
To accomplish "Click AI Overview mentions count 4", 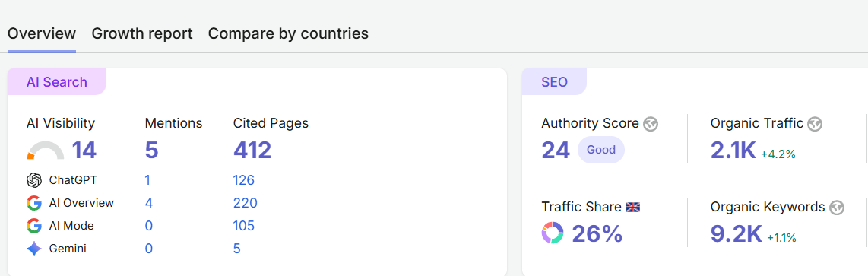I will click(148, 203).
